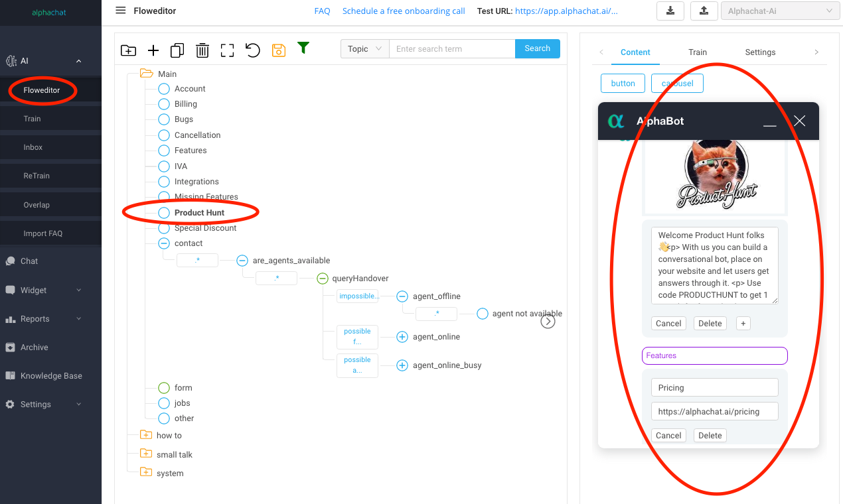Screen dimensions: 843x504
Task: Collapse the are_agents_available node
Action: coord(242,261)
